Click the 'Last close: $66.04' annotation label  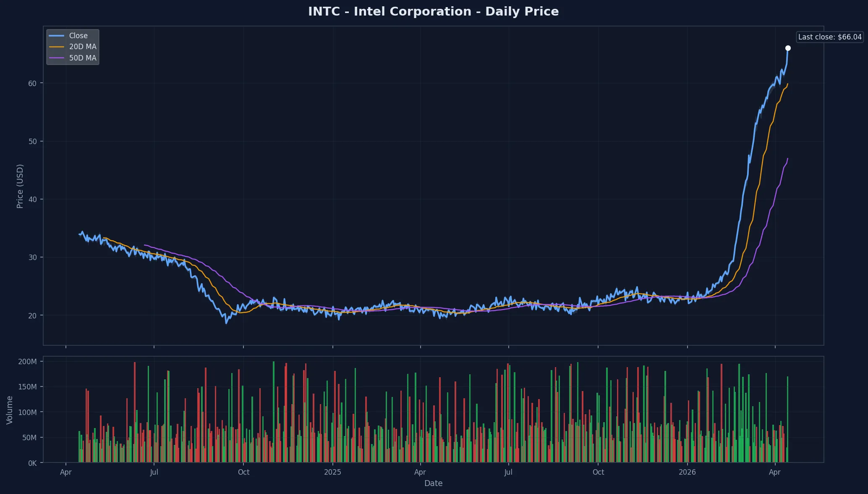[x=830, y=37]
